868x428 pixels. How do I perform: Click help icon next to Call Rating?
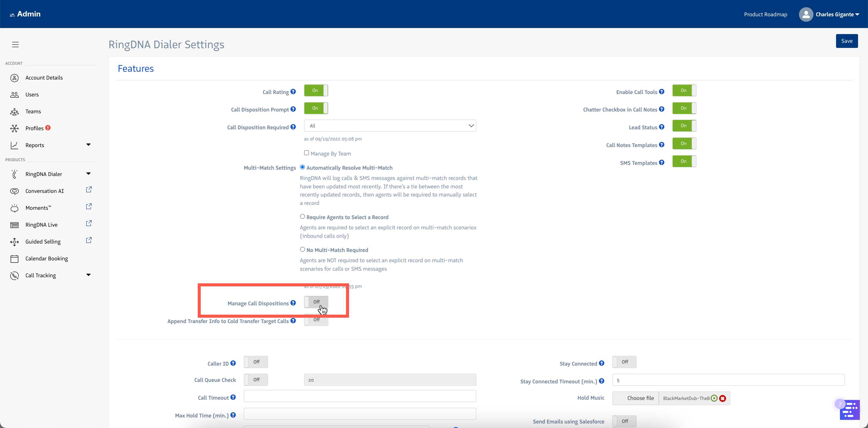[293, 92]
